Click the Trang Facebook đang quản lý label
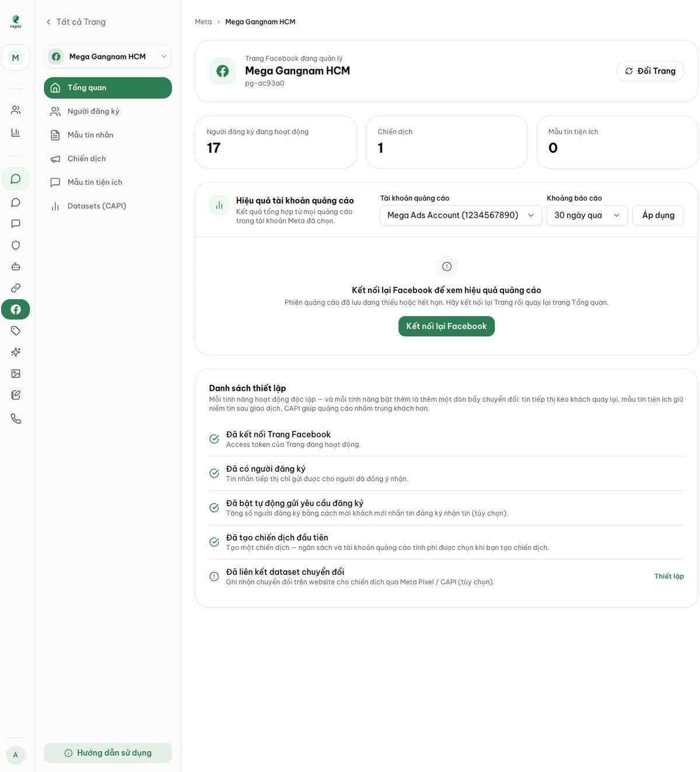This screenshot has width=700, height=772. [x=294, y=58]
